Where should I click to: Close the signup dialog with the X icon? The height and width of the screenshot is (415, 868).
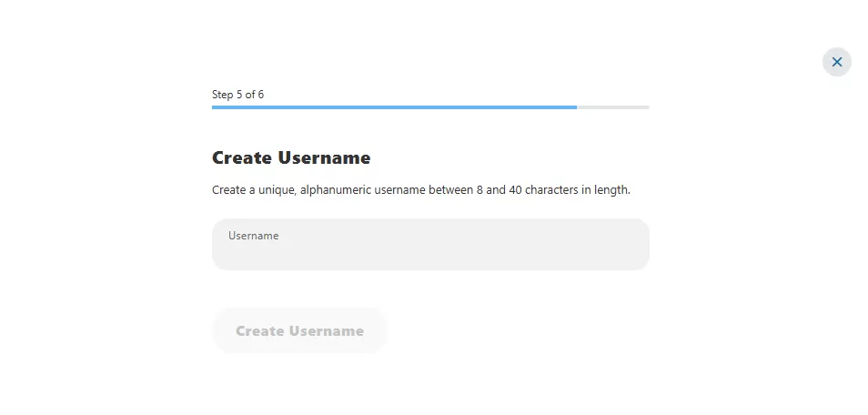point(836,62)
